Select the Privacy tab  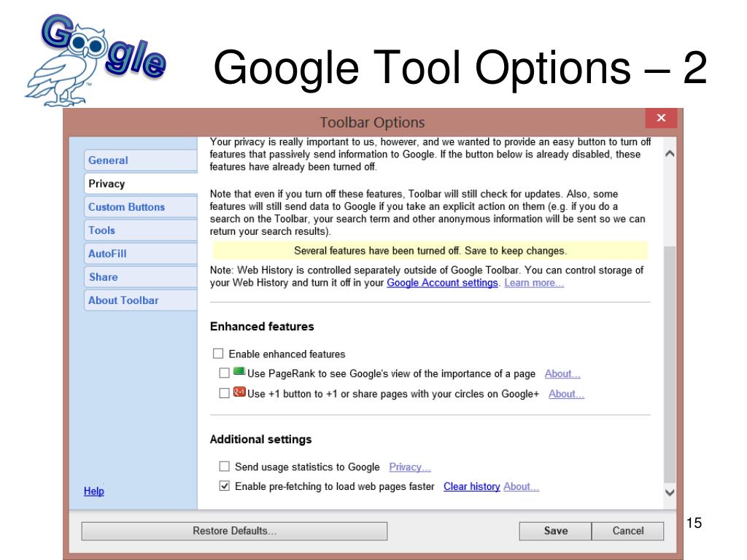pos(141,184)
